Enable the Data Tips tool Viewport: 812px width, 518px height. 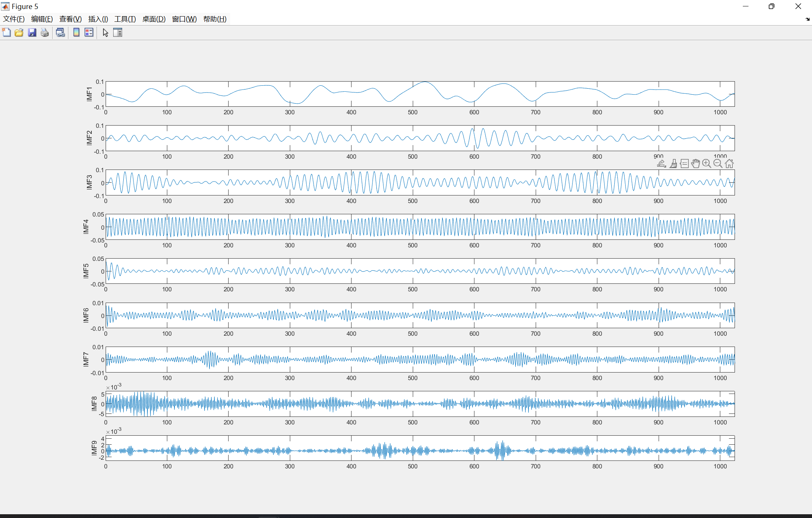coord(685,164)
